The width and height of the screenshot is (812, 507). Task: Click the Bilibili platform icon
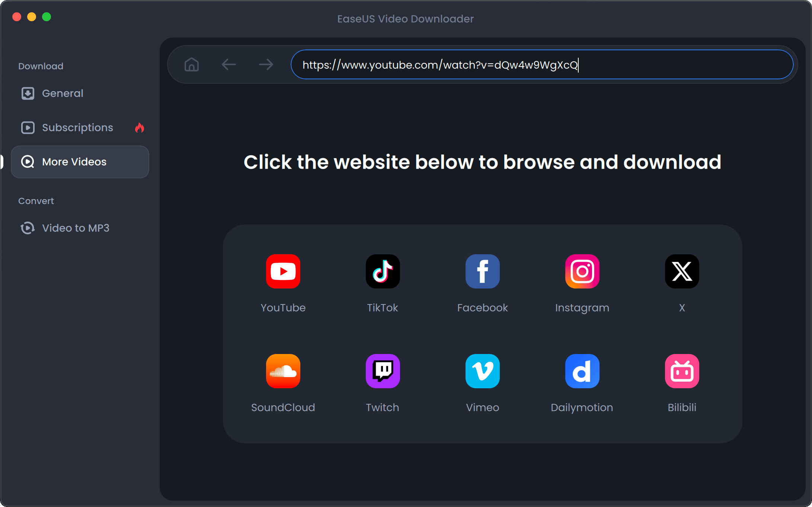[682, 371]
